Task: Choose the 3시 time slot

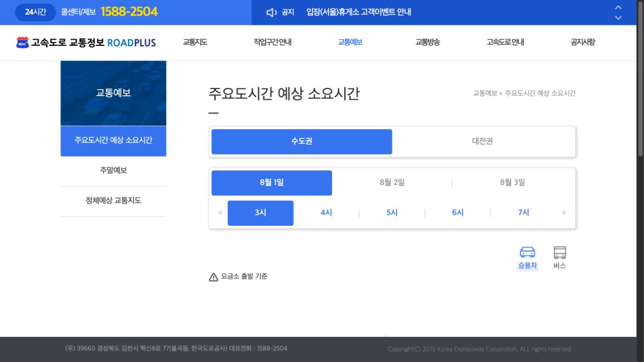Action: click(261, 213)
